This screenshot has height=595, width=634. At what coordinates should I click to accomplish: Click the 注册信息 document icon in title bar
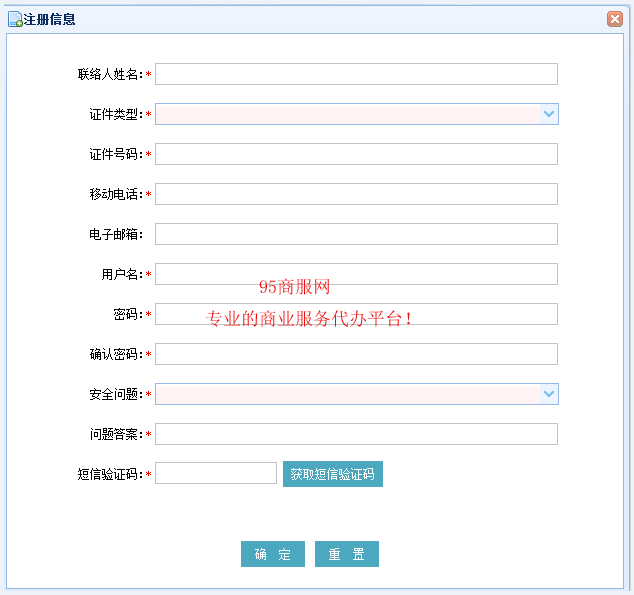(x=15, y=19)
